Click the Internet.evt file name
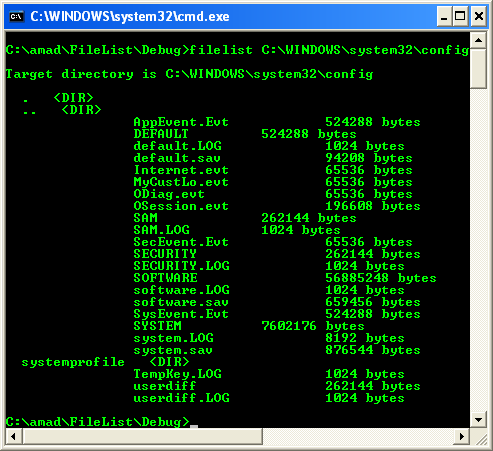The height and width of the screenshot is (451, 493). tap(181, 170)
